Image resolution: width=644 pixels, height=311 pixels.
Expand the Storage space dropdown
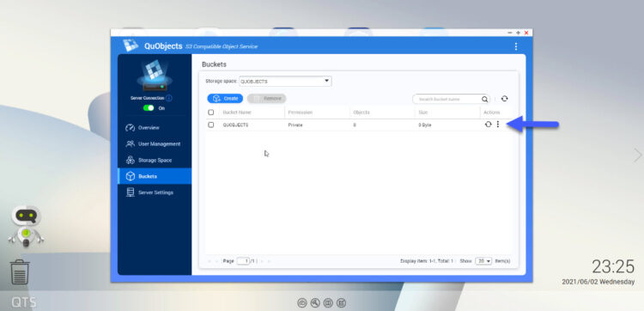coord(285,81)
